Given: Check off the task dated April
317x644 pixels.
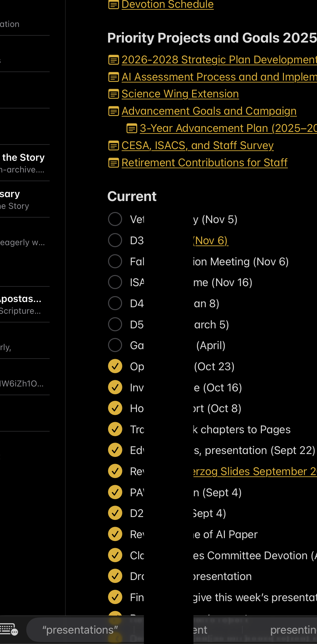Looking at the screenshot, I should (x=115, y=345).
